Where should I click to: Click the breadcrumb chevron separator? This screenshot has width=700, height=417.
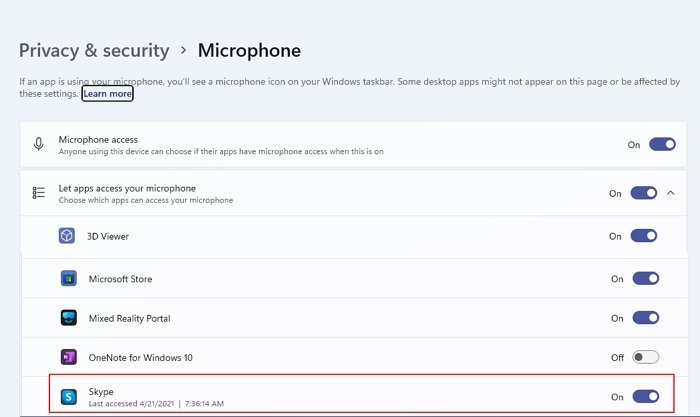click(x=183, y=50)
